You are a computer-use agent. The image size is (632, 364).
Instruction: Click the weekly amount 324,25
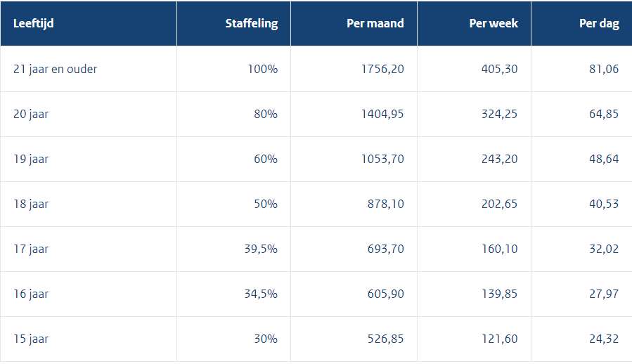click(498, 114)
